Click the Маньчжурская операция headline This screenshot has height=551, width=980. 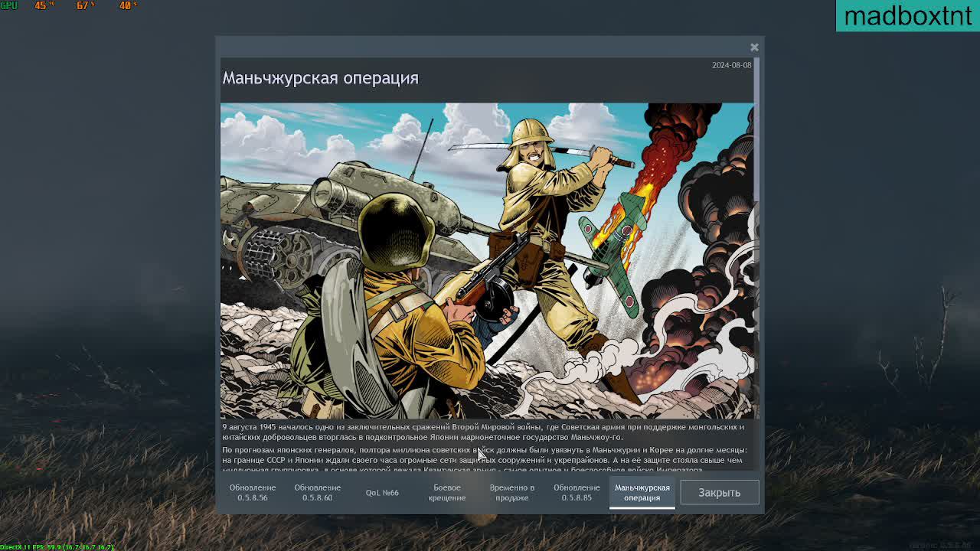point(321,78)
